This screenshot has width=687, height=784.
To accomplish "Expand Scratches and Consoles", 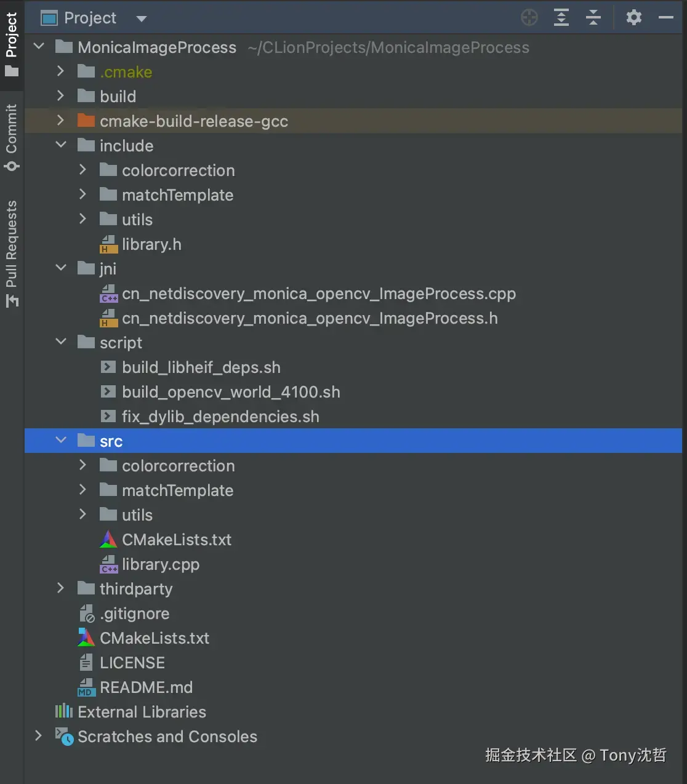I will point(38,736).
